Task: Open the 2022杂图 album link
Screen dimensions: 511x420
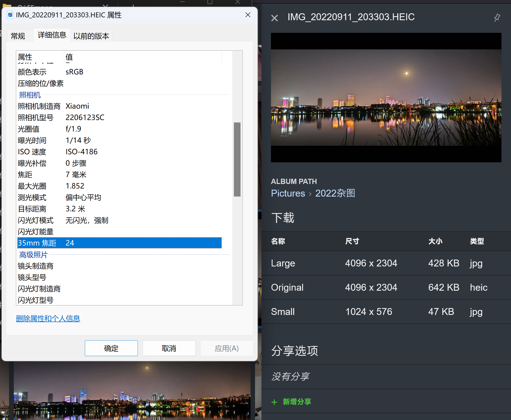Action: (335, 193)
